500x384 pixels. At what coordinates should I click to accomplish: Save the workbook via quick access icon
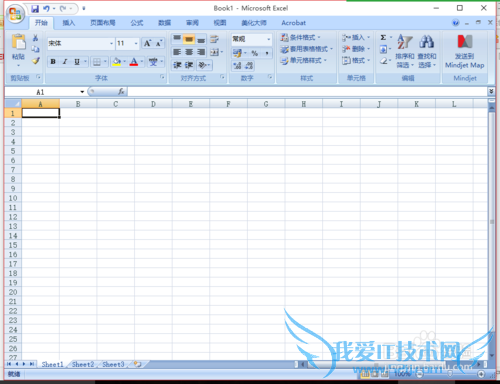(35, 9)
